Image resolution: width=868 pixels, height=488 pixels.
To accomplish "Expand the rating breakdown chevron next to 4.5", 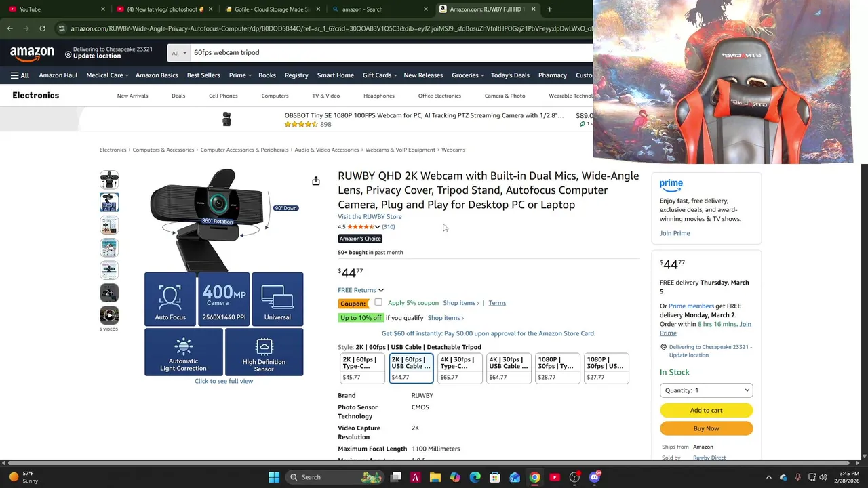I will [x=378, y=227].
